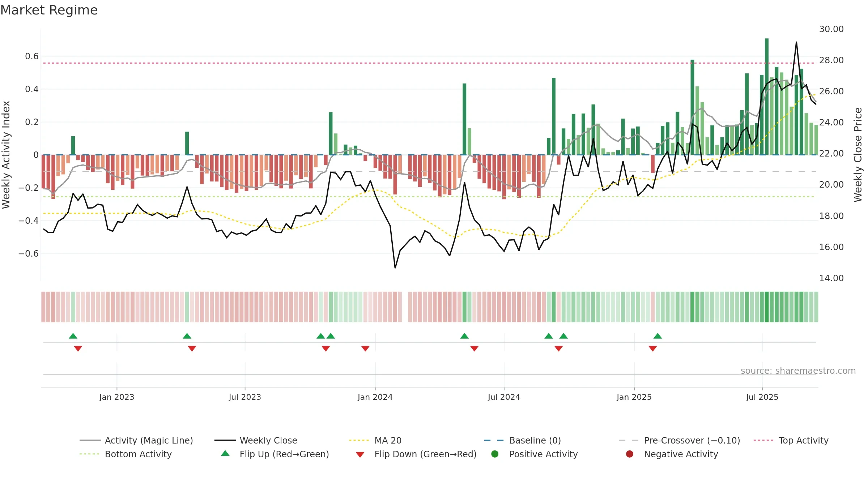
Task: Click the Market Regime chart title
Action: pyautogui.click(x=49, y=10)
